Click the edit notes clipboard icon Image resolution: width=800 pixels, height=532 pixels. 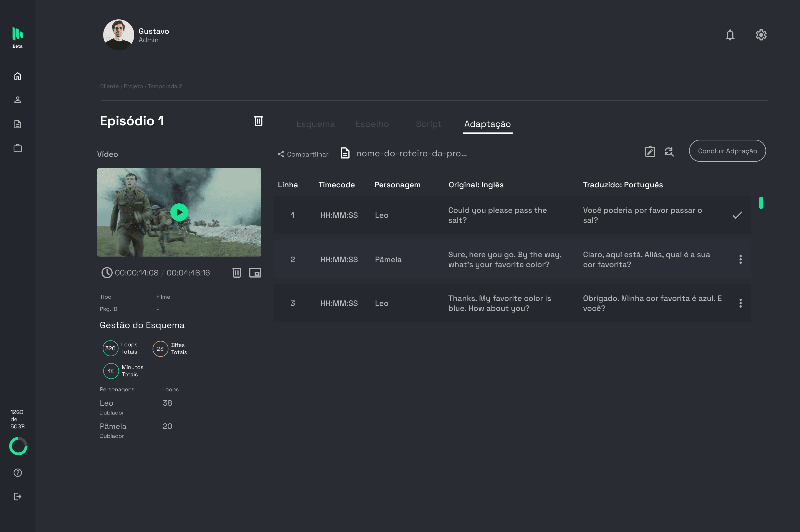click(650, 152)
